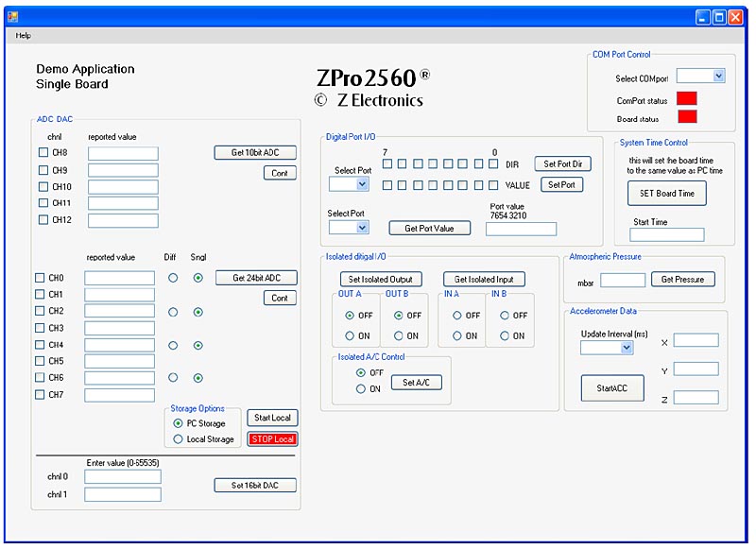Select Diff mode for CH0
This screenshot has height=549, width=756.
[173, 278]
